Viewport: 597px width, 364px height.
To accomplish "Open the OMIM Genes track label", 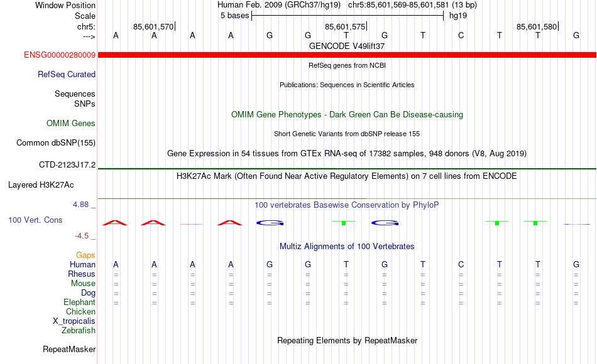I will (x=71, y=123).
